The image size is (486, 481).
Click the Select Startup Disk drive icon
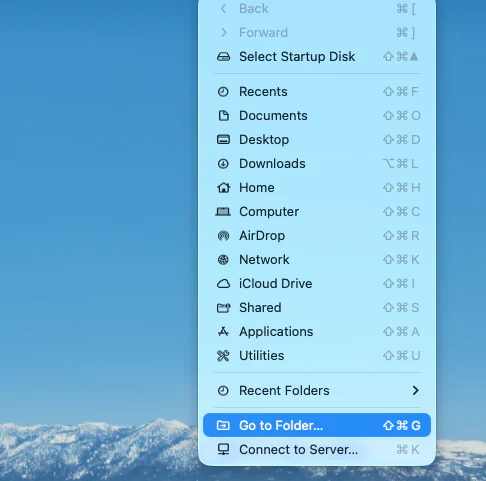pyautogui.click(x=223, y=57)
